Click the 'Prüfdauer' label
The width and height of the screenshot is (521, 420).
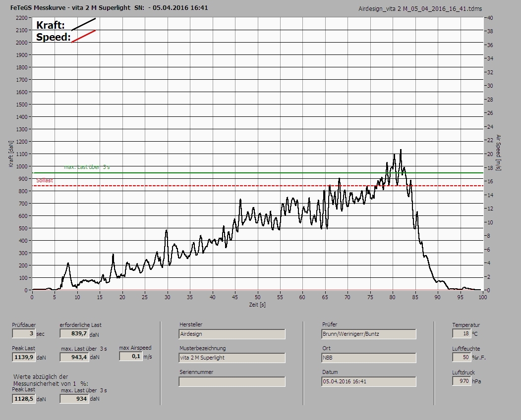[x=24, y=325]
